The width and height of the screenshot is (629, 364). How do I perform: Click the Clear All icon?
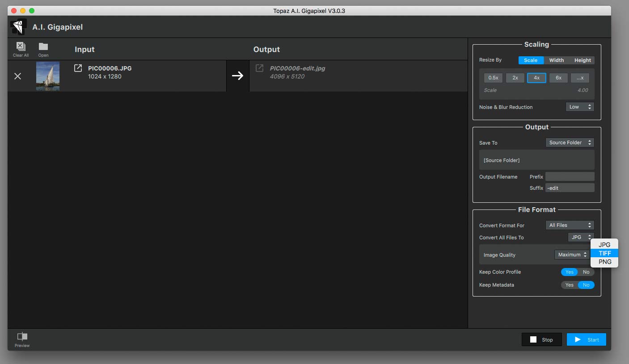click(x=21, y=46)
